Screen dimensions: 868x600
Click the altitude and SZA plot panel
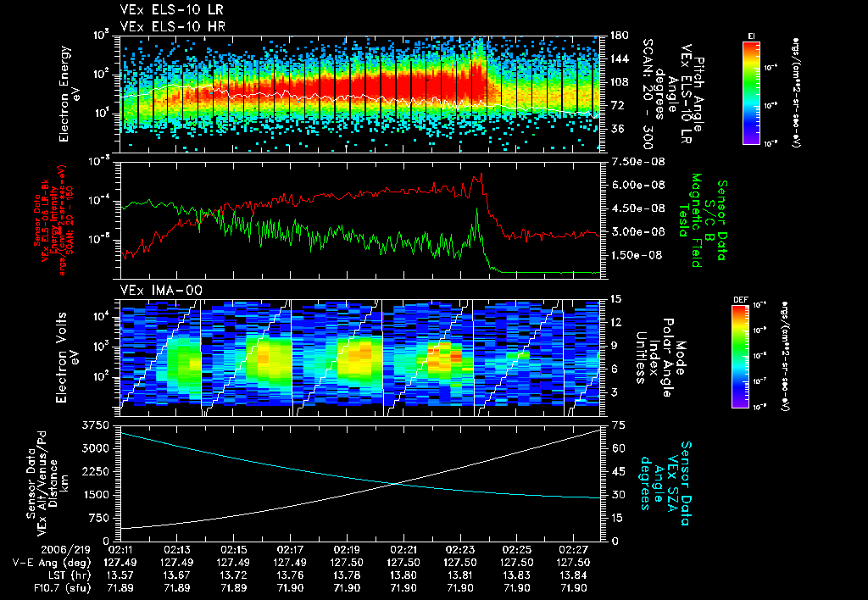[359, 483]
